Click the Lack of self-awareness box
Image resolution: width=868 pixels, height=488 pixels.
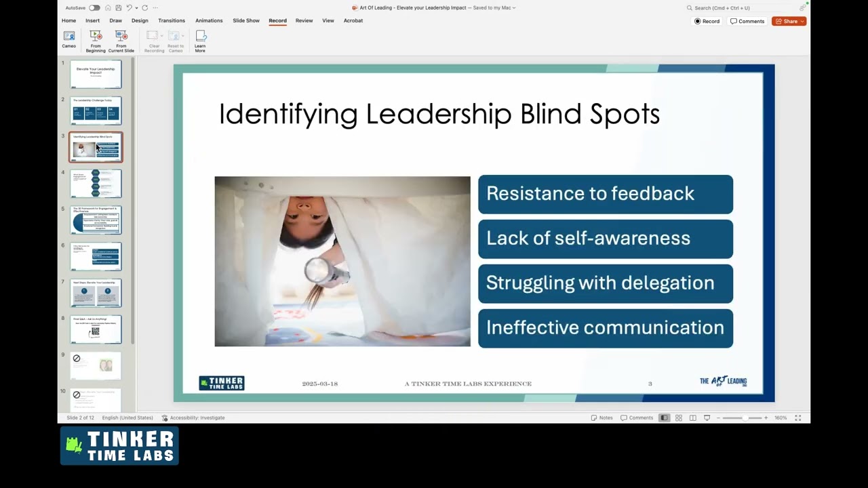[606, 239]
